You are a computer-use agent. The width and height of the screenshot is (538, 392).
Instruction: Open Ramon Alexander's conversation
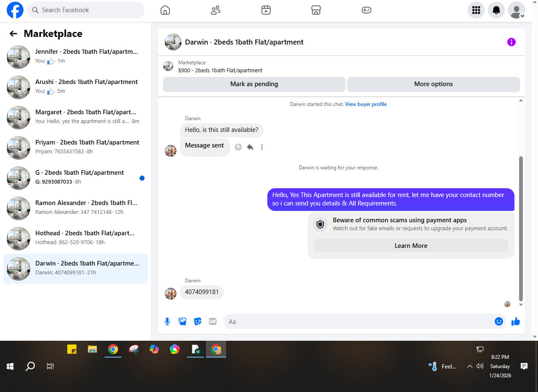(x=76, y=208)
